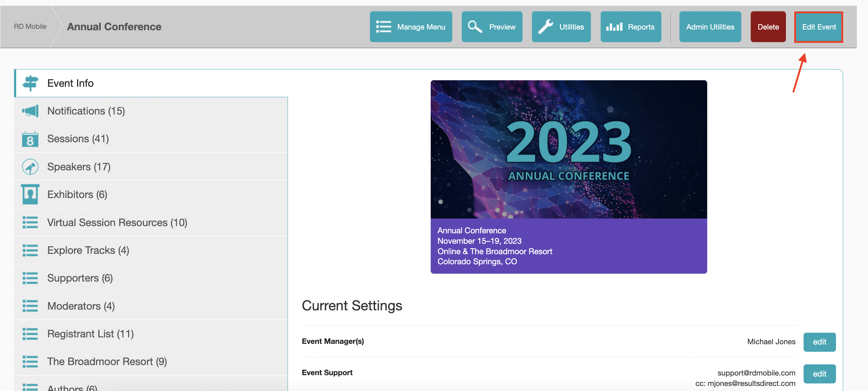
Task: Click the Notifications megaphone icon
Action: coord(30,111)
